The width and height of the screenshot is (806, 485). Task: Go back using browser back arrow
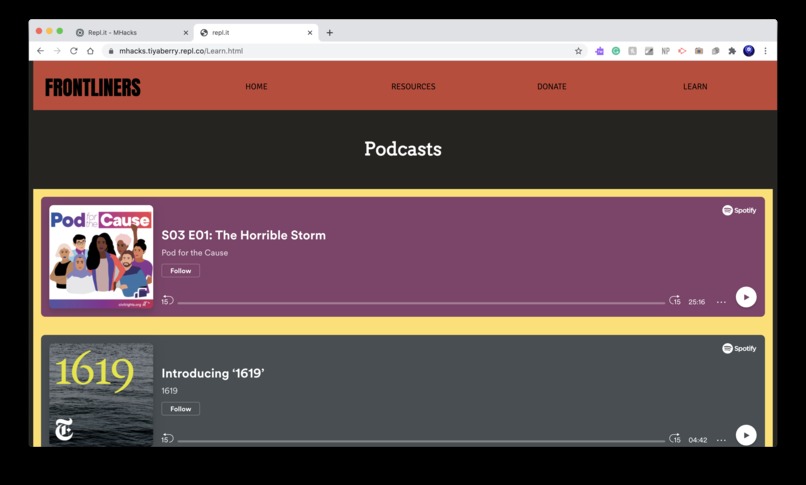coord(41,51)
